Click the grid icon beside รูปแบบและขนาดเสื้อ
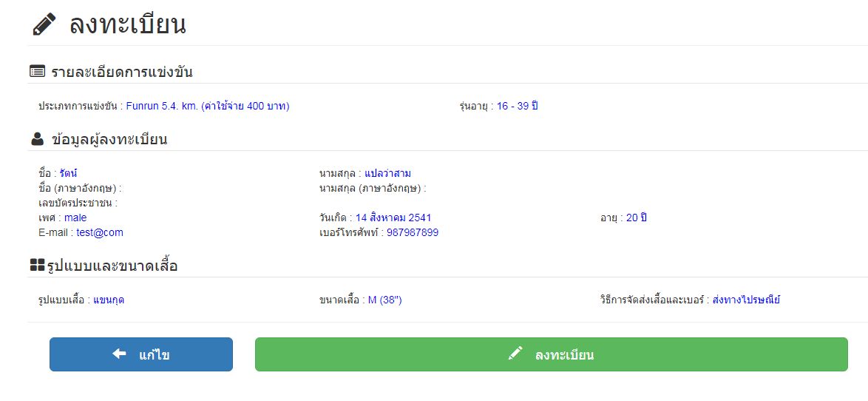The image size is (868, 401). tap(37, 265)
